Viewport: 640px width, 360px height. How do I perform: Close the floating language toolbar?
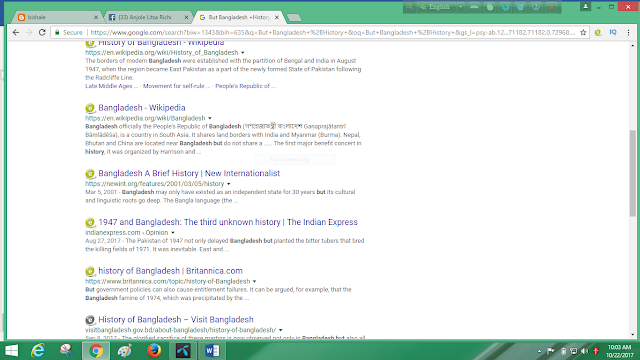(x=552, y=7)
